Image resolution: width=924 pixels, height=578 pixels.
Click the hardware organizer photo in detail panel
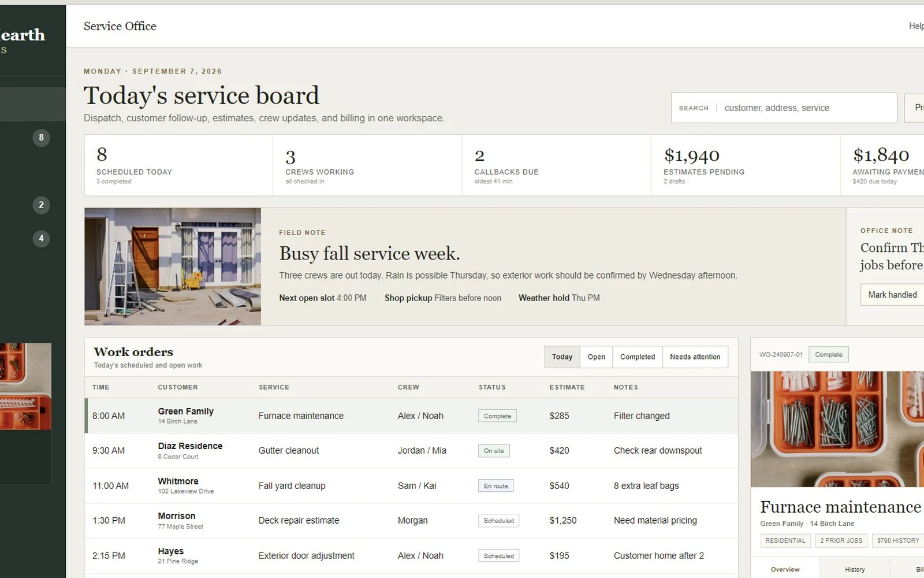(837, 429)
